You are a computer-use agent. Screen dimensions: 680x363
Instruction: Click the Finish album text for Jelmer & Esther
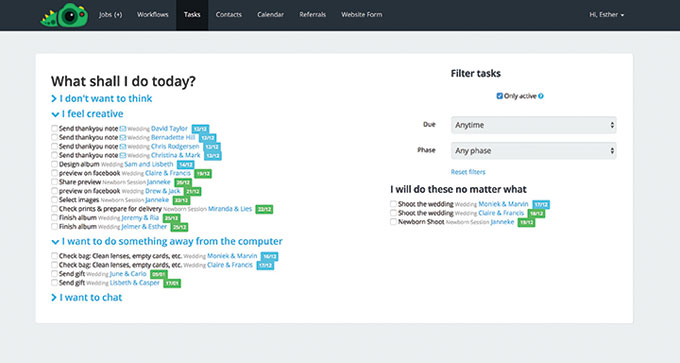click(78, 226)
